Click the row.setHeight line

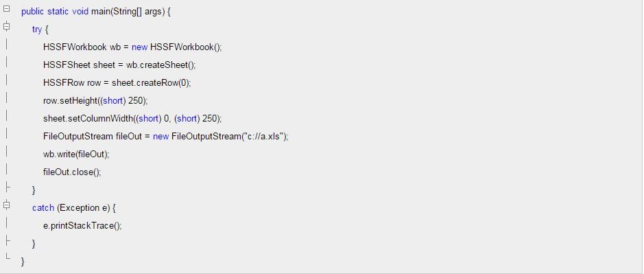coord(95,101)
